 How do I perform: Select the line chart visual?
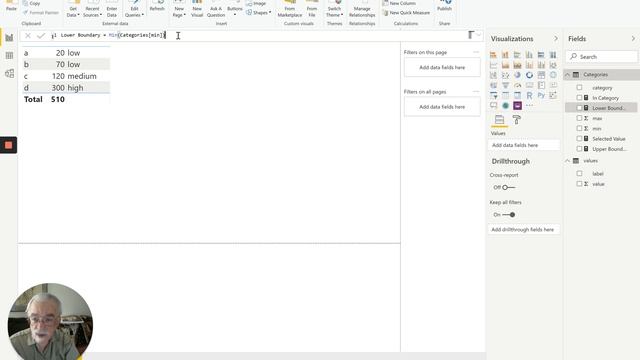(x=493, y=65)
